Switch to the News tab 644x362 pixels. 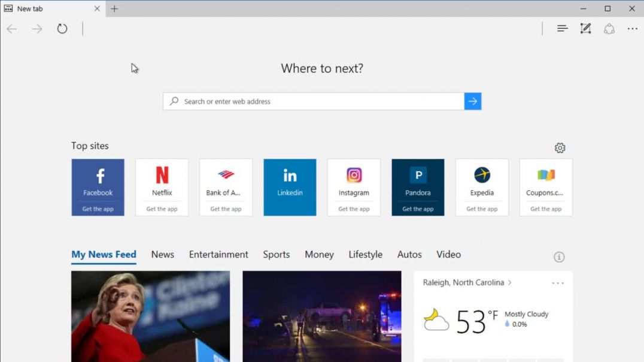163,255
